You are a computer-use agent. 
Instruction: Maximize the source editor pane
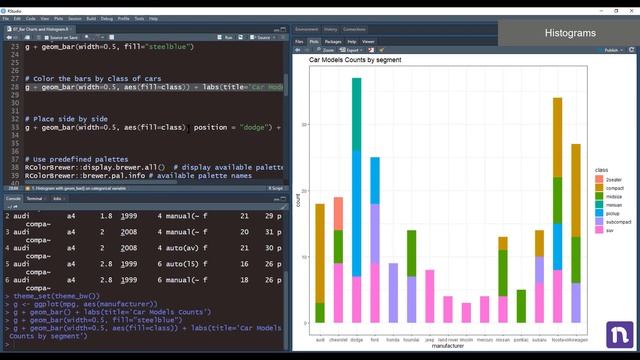(284, 29)
